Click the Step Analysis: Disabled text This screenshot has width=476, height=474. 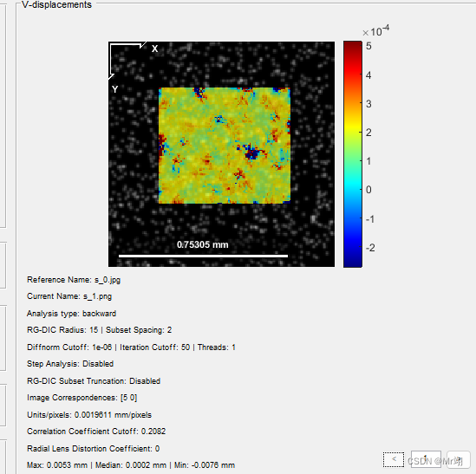pyautogui.click(x=70, y=364)
